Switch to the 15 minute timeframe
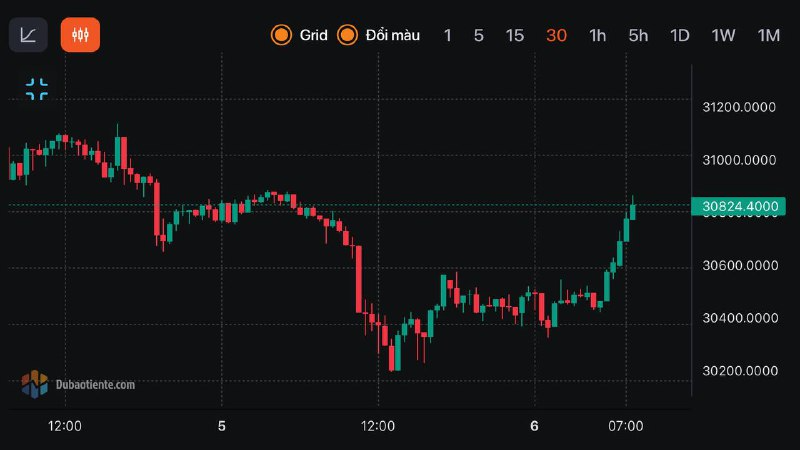The width and height of the screenshot is (800, 450). [514, 35]
